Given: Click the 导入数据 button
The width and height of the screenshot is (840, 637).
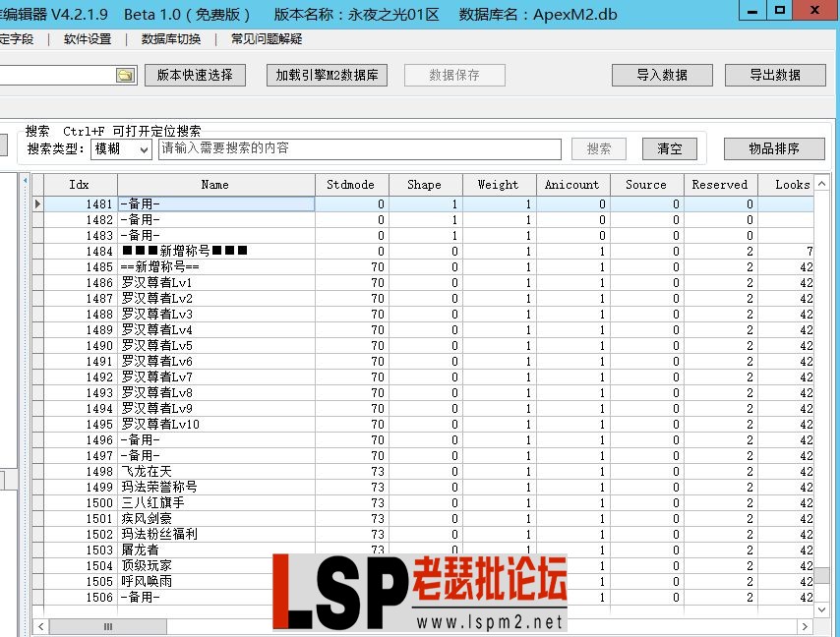Looking at the screenshot, I should (662, 75).
